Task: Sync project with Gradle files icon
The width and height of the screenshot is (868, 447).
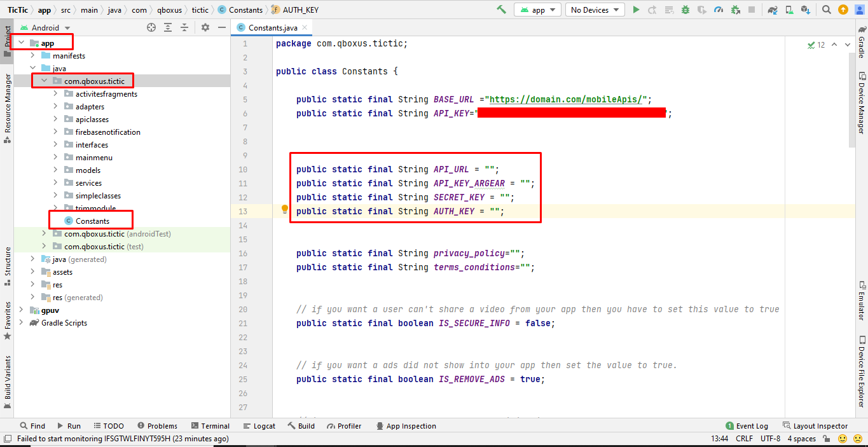Action: click(773, 10)
